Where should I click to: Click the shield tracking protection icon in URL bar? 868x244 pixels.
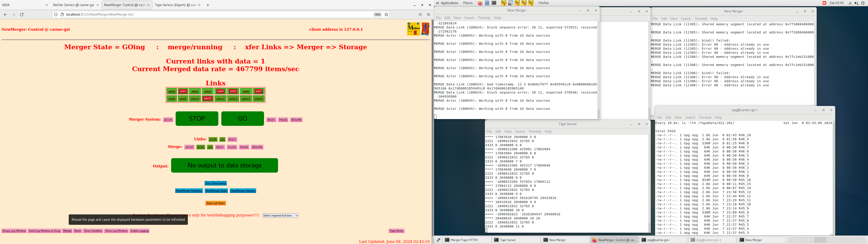click(56, 14)
